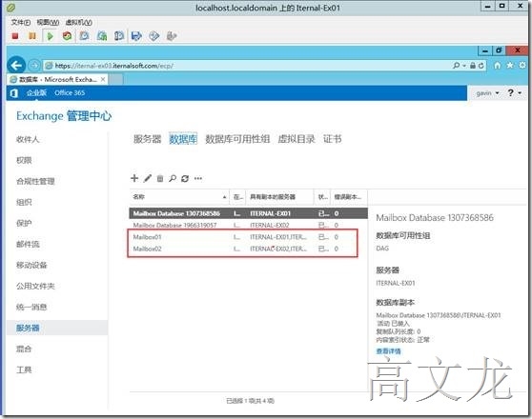Click the Office logo in blue bar

(14, 93)
